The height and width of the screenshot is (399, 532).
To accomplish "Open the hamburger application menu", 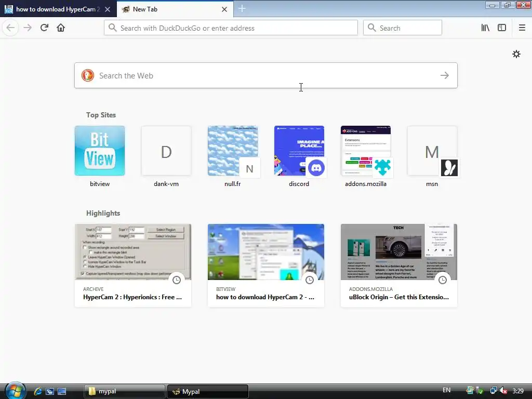I will point(522,28).
